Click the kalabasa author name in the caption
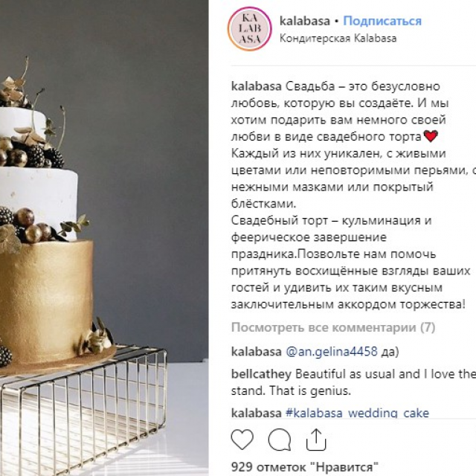This screenshot has width=476, height=476. (256, 86)
